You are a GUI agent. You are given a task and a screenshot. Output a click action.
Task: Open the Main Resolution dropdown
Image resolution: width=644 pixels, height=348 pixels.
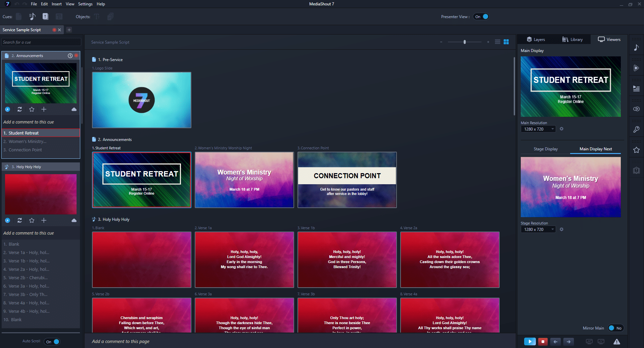[538, 129]
